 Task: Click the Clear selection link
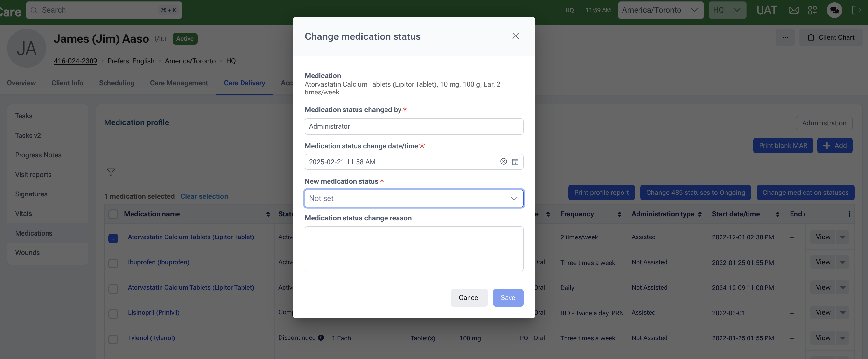click(x=204, y=196)
